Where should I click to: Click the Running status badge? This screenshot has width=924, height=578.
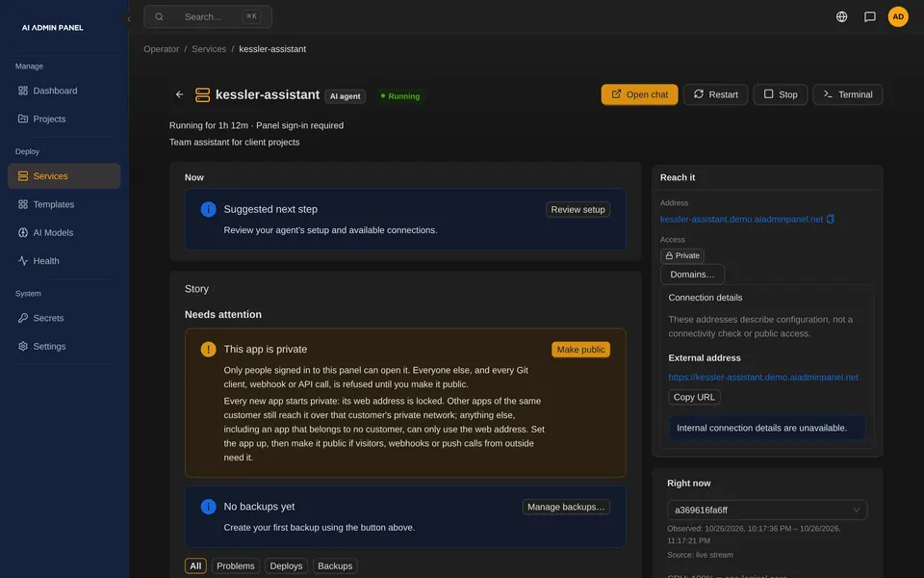(400, 96)
